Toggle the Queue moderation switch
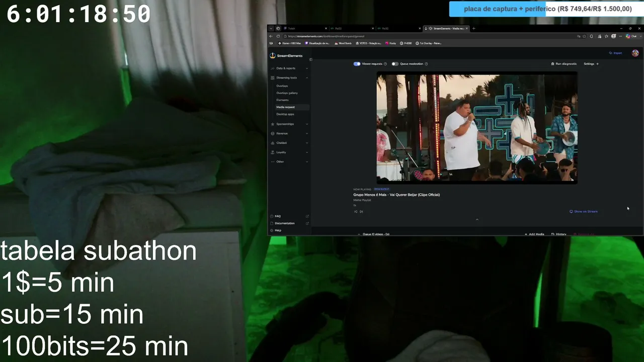 (x=395, y=64)
